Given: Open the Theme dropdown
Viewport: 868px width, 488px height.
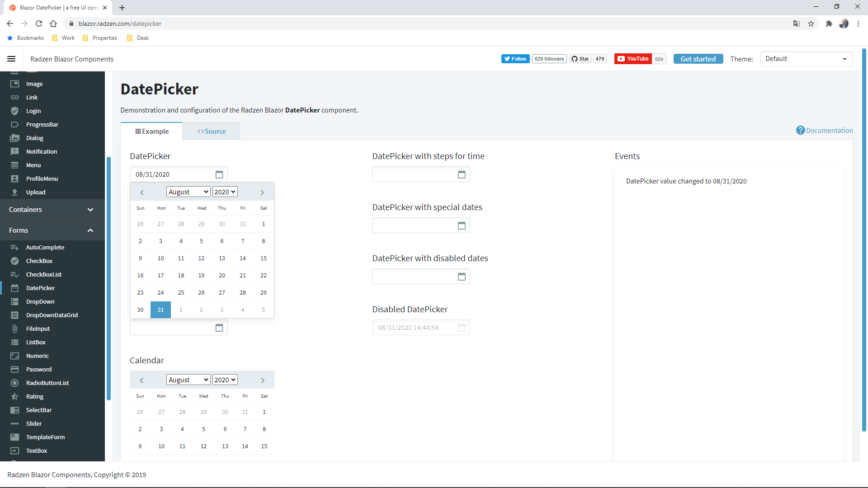Looking at the screenshot, I should pos(807,59).
